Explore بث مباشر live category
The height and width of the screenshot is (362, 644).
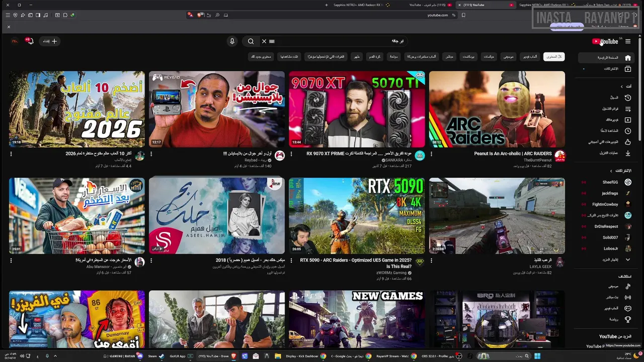pyautogui.click(x=606, y=297)
